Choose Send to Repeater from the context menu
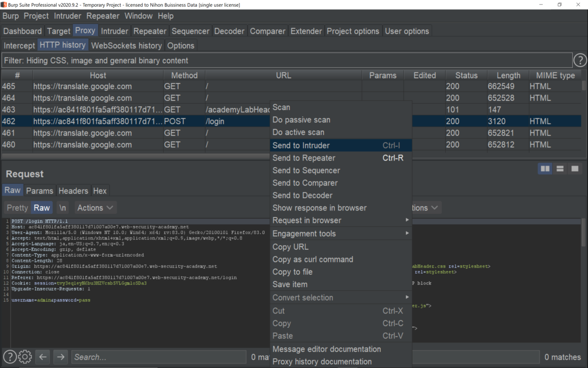 [341, 158]
